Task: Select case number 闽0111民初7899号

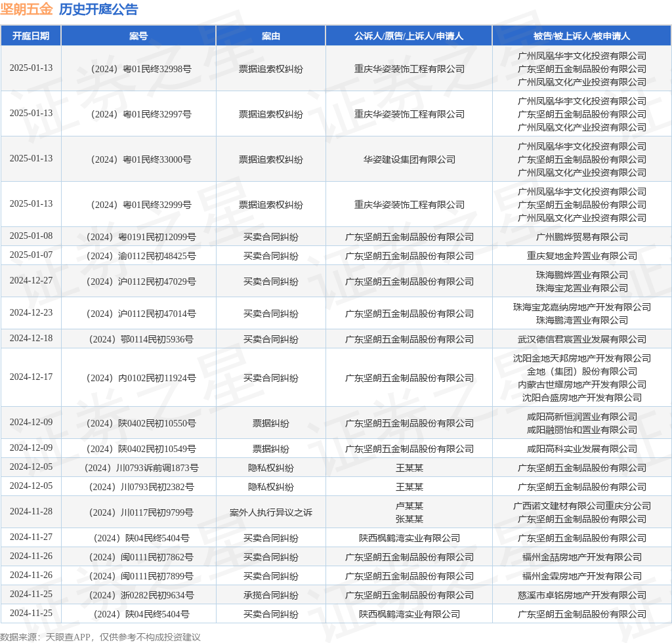Action: (x=141, y=576)
